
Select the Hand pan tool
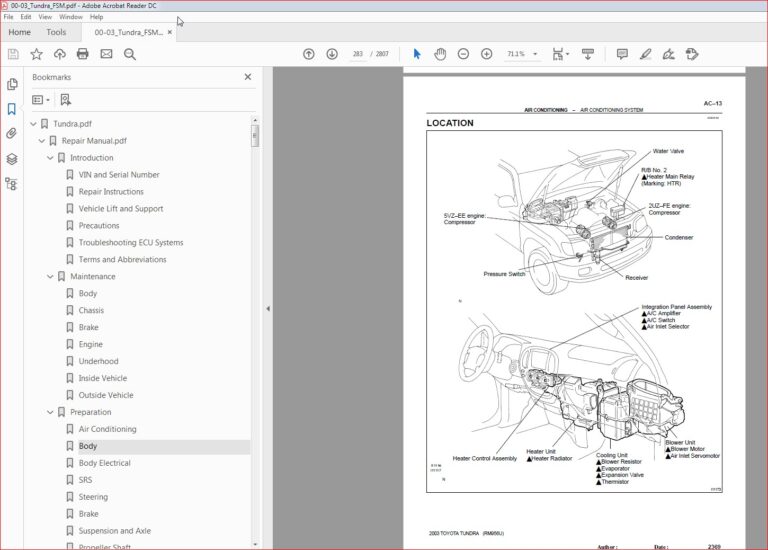[x=440, y=54]
